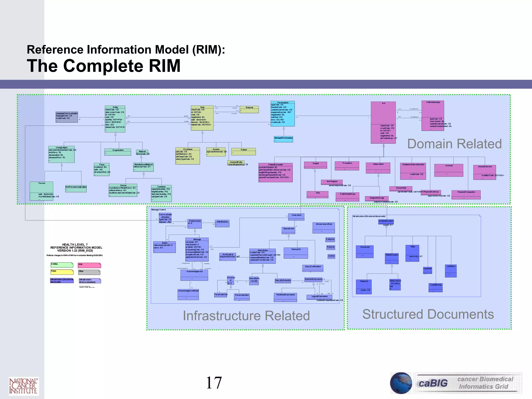Screen dimensions: 532x399
Task: Select the Supply class box
Action: [x=316, y=165]
